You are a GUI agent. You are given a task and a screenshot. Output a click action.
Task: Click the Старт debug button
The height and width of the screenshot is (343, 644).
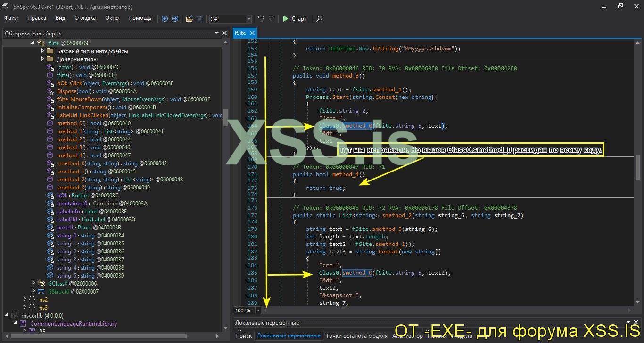(295, 19)
